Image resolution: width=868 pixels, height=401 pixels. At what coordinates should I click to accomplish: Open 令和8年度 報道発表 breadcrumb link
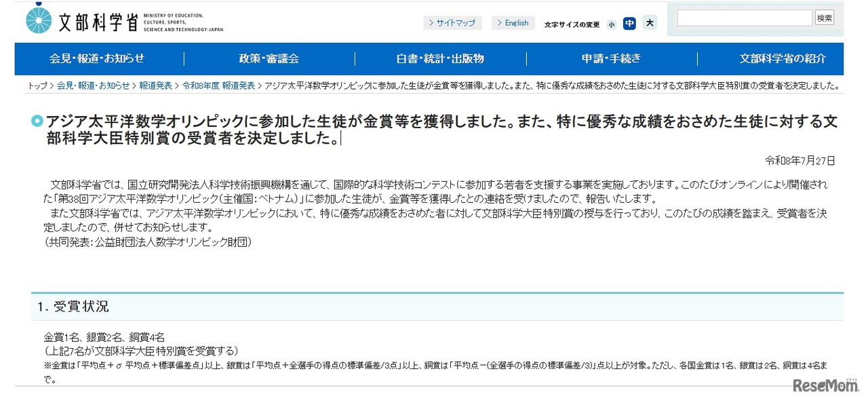coord(218,85)
